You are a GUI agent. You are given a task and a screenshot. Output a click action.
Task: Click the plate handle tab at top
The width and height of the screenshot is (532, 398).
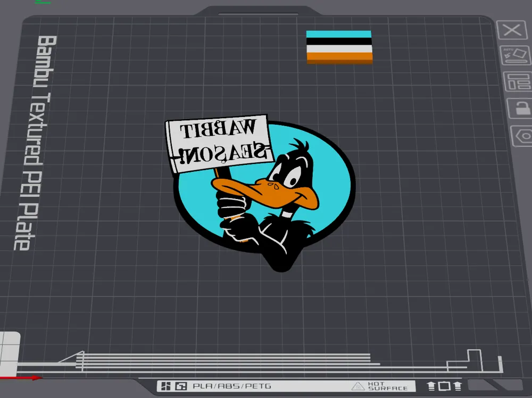258,11
